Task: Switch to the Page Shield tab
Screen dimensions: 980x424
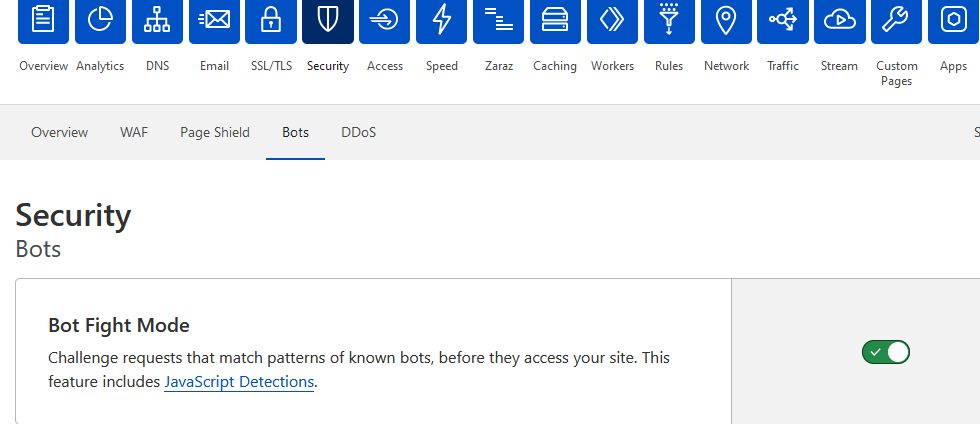Action: tap(215, 132)
